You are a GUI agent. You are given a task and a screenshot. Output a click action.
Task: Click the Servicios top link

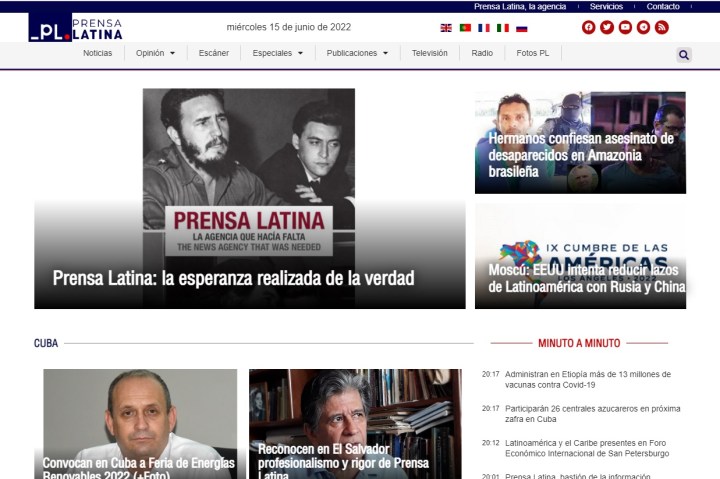[606, 6]
